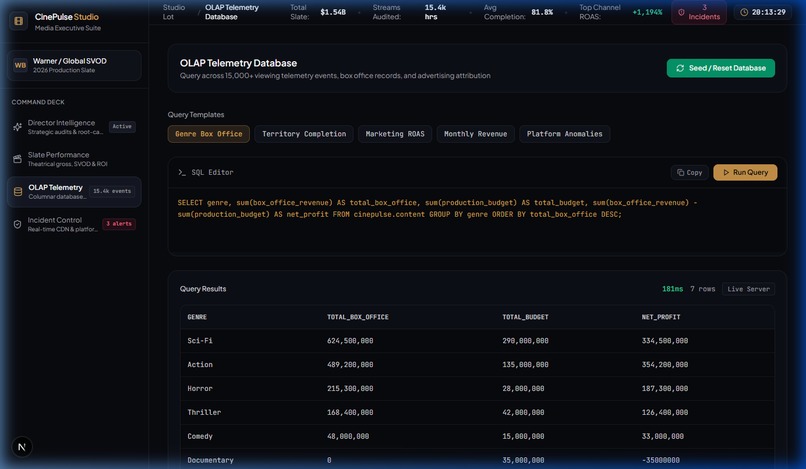Click the TOTAL_BUDGET column header
This screenshot has height=469, width=806.
coord(525,317)
